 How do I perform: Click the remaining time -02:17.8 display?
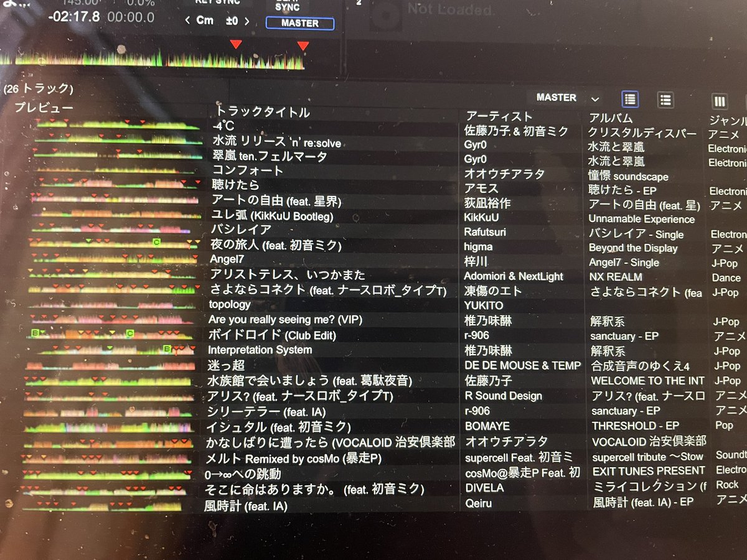[73, 17]
